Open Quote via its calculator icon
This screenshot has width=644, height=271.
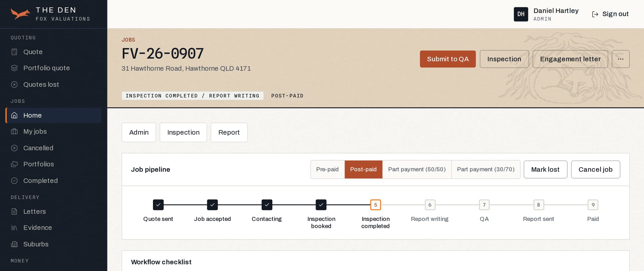pos(14,52)
